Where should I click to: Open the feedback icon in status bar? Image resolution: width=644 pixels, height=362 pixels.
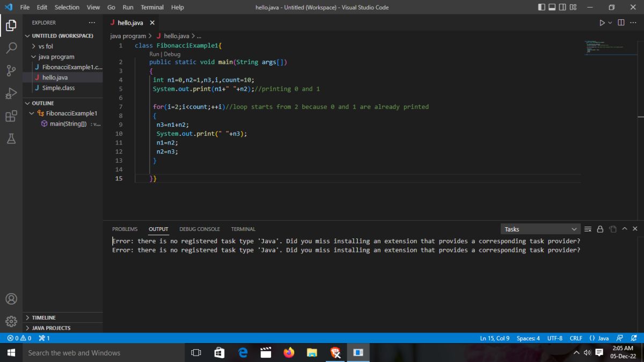(619, 338)
